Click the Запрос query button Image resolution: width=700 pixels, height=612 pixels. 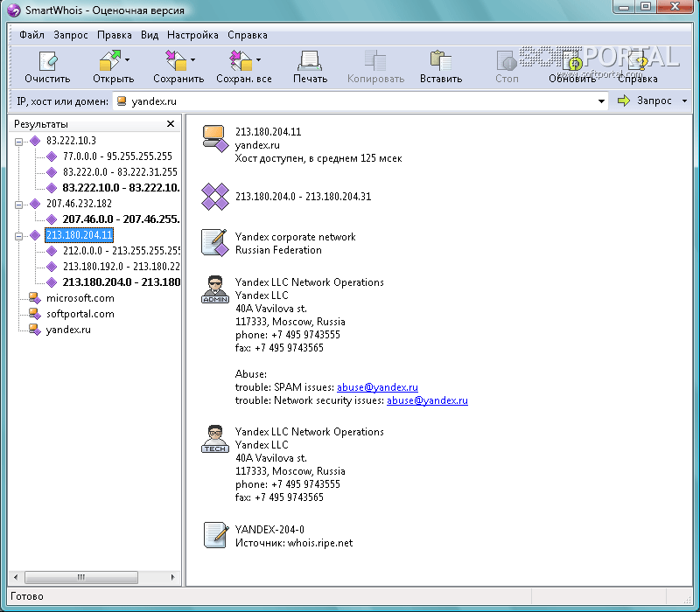point(645,101)
